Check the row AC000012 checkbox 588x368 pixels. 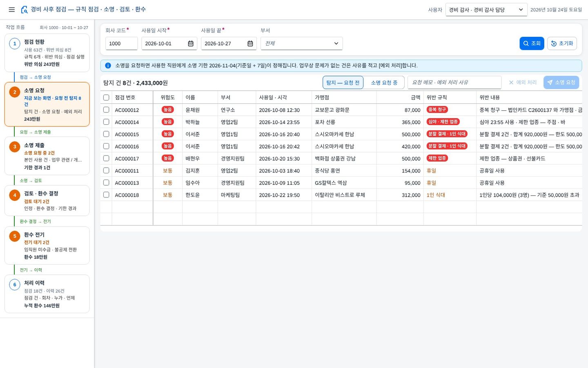coord(106,110)
